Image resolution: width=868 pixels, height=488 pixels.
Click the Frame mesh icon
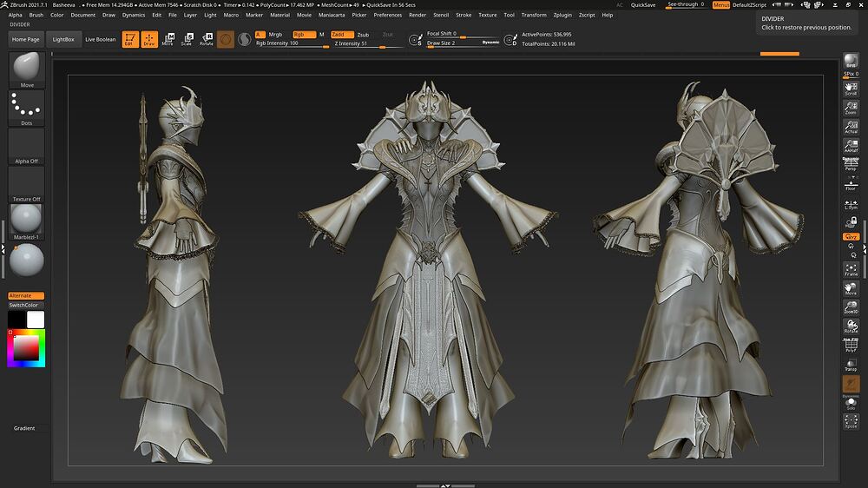tap(851, 269)
